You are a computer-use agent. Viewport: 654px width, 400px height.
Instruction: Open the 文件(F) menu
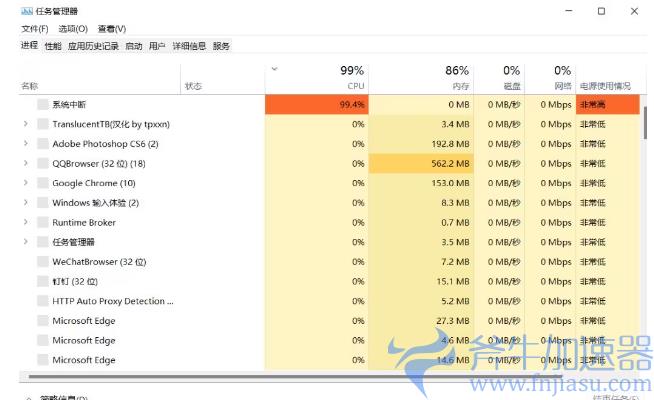[x=35, y=29]
